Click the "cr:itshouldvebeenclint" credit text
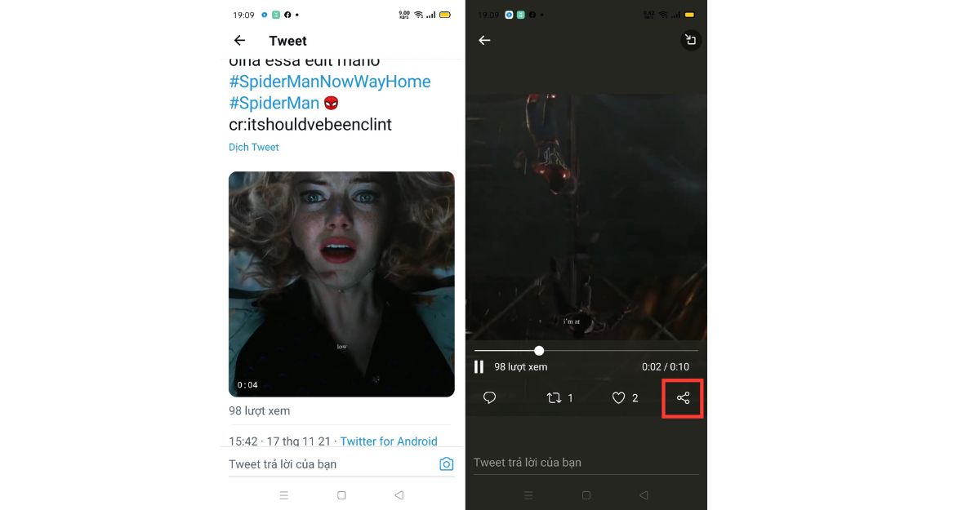The image size is (980, 510). (310, 124)
